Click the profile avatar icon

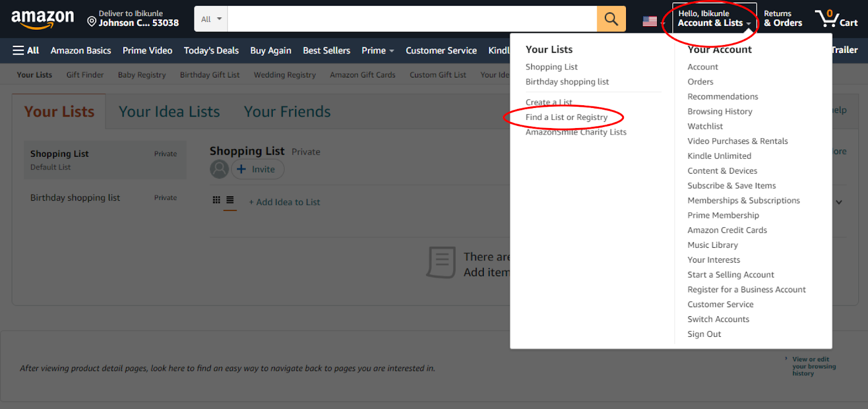pos(219,169)
